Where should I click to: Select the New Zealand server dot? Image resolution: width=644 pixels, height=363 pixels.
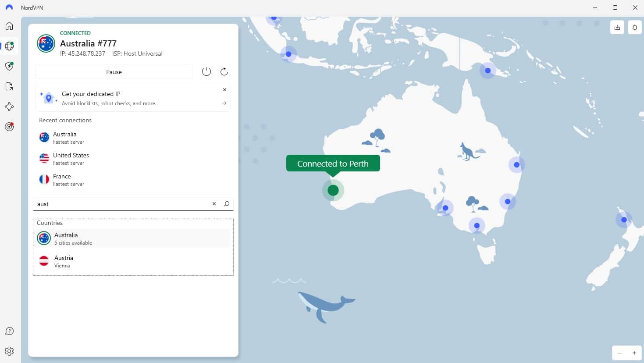pyautogui.click(x=624, y=220)
